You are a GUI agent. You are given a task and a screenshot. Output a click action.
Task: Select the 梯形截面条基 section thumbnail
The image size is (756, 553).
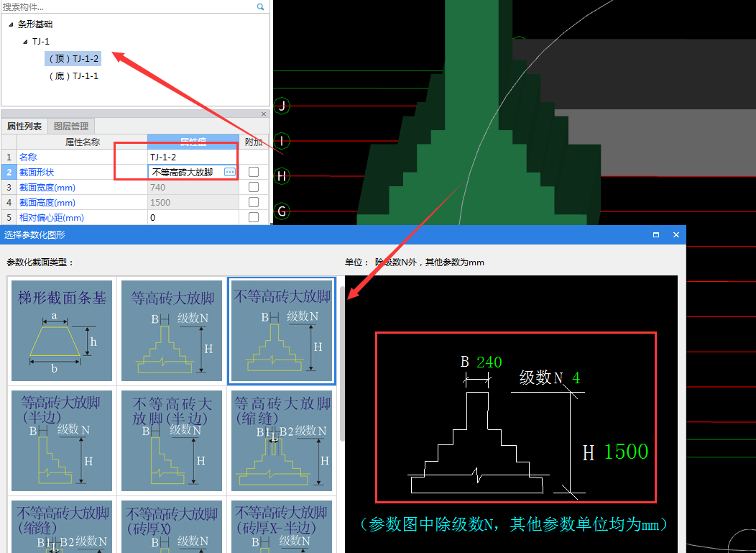(x=62, y=331)
